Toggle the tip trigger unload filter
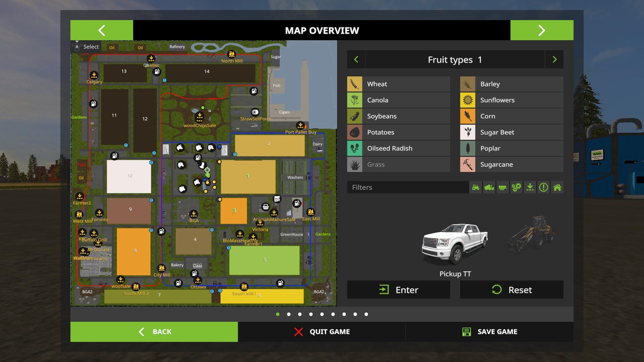The width and height of the screenshot is (644, 362). (x=530, y=187)
